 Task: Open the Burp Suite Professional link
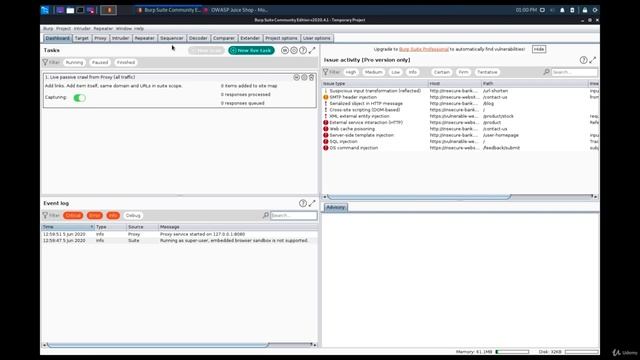coord(424,49)
